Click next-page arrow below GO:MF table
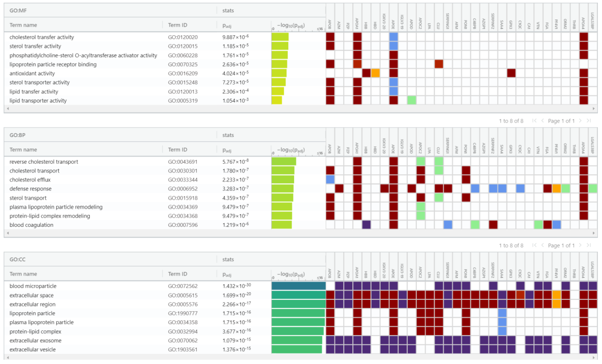This screenshot has width=602, height=364. click(580, 121)
